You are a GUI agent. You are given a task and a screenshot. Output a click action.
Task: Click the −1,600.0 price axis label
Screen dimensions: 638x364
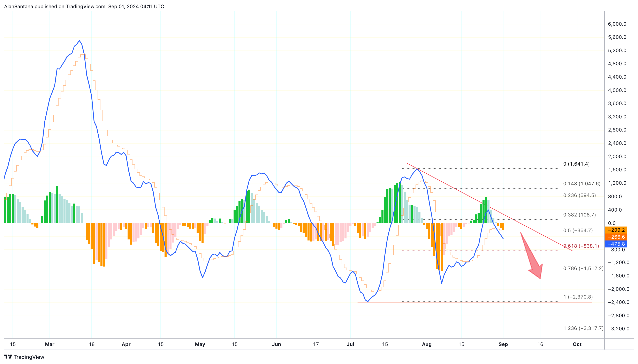[x=618, y=276]
